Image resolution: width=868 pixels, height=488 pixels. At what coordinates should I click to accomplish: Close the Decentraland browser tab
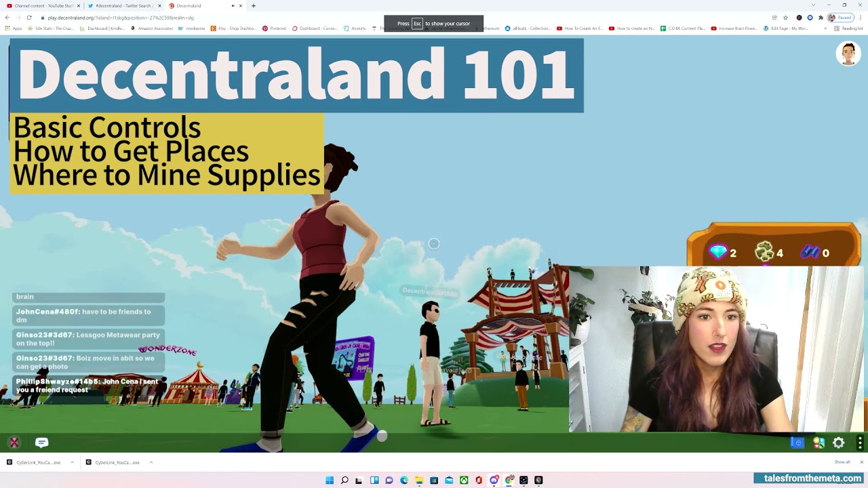pos(241,5)
